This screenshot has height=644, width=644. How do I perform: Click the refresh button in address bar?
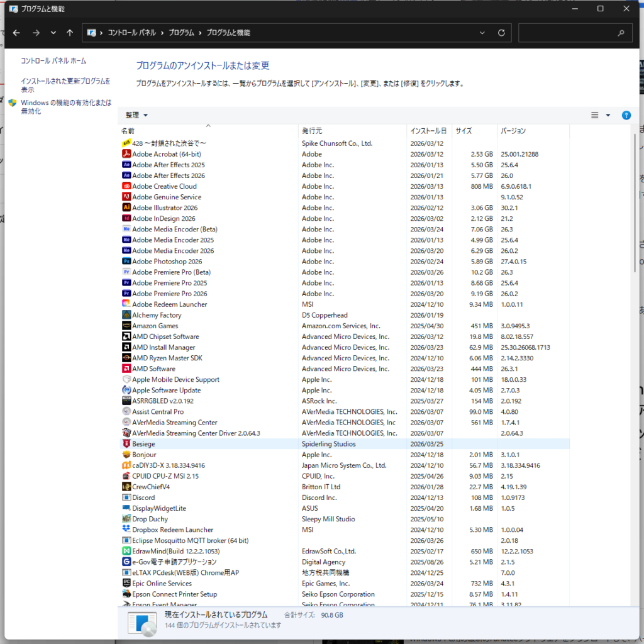click(501, 33)
